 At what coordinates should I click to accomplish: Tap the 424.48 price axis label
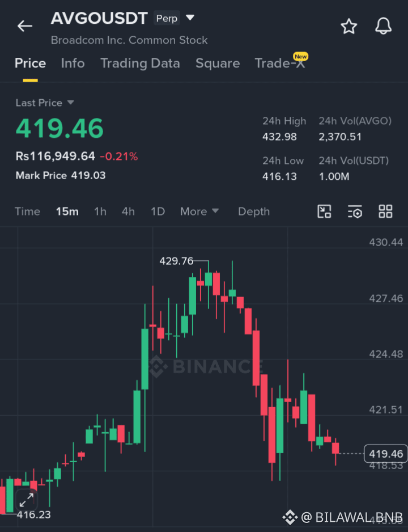[386, 354]
